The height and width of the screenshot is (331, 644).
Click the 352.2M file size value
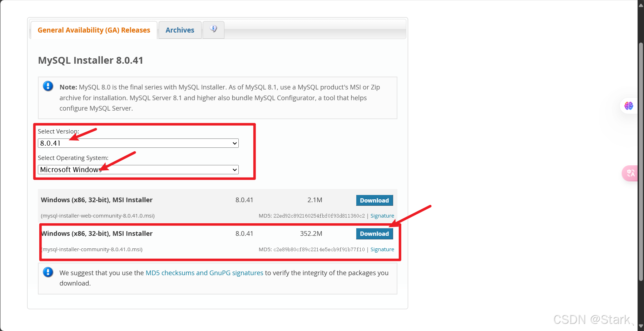click(311, 234)
